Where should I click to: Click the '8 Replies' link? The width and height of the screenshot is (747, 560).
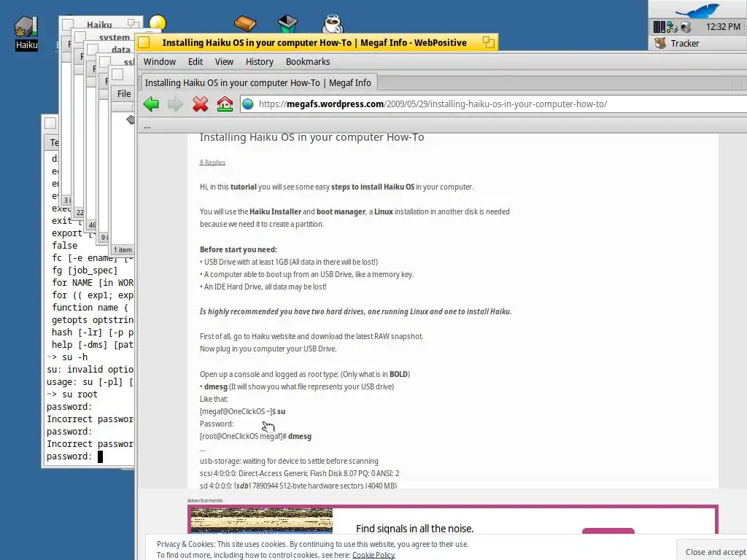click(x=212, y=163)
